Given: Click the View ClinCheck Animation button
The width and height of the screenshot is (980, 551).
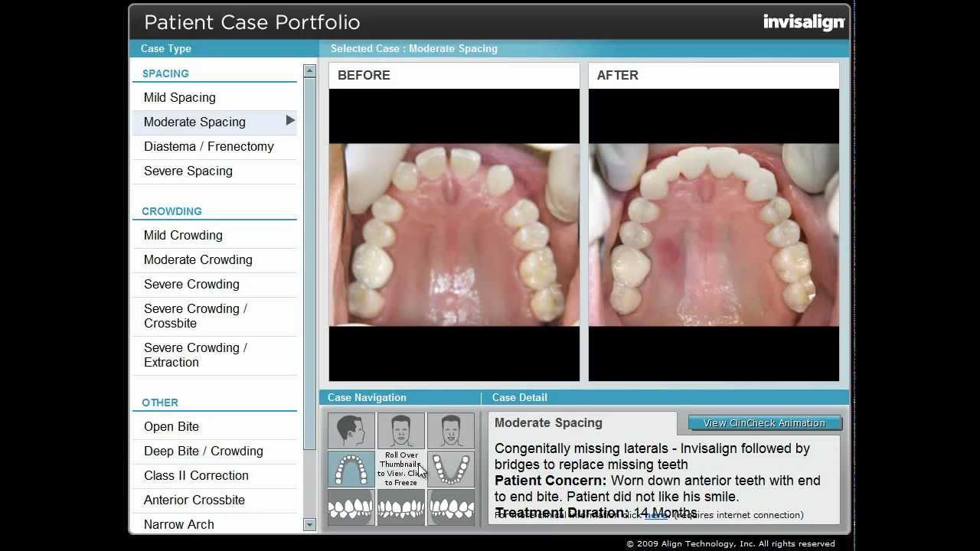Looking at the screenshot, I should [764, 422].
